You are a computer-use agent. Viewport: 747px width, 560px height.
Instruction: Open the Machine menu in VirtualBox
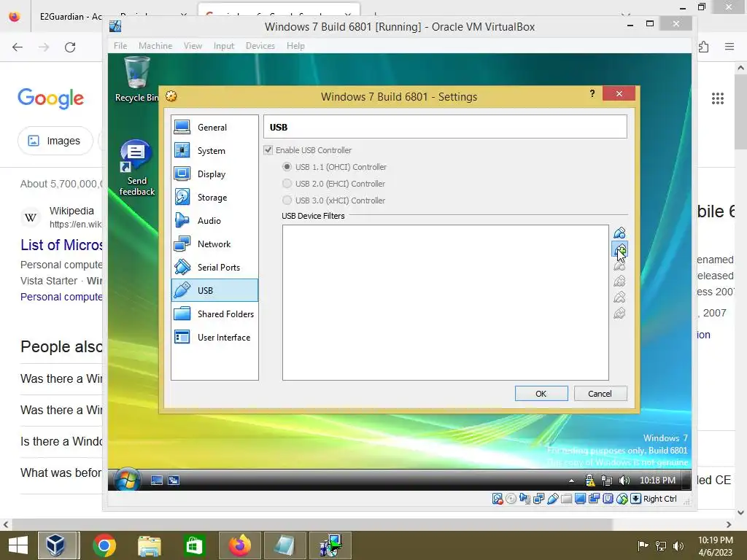(x=155, y=46)
